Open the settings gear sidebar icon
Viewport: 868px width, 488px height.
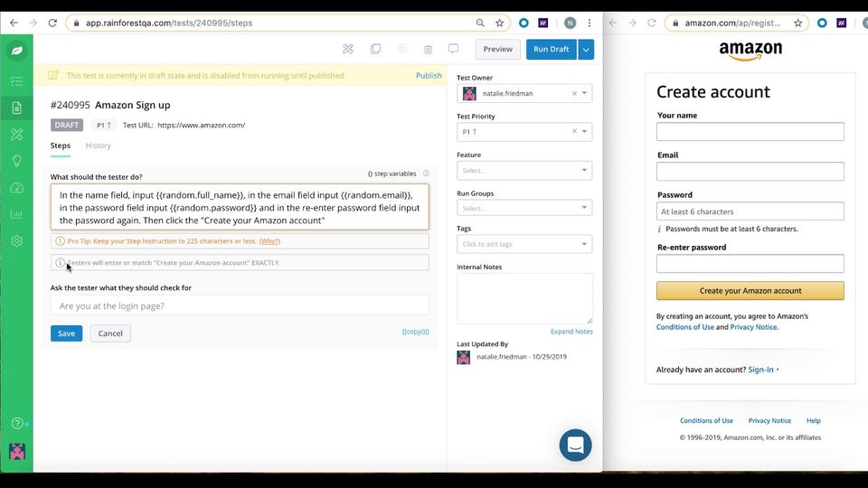click(16, 241)
